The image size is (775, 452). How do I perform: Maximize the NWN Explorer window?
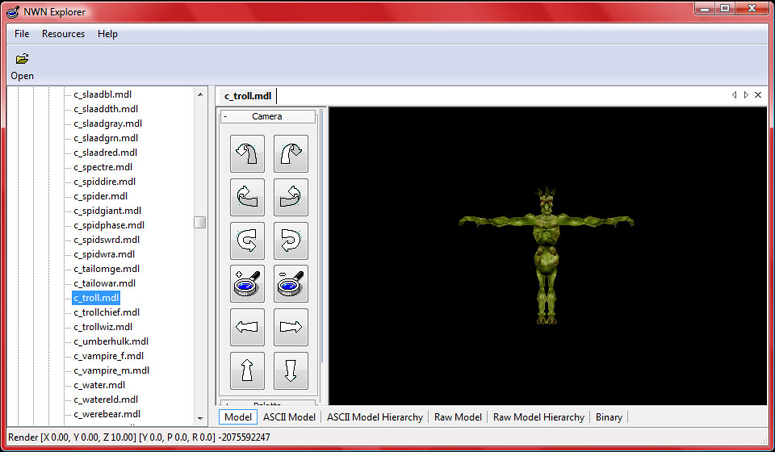[x=725, y=8]
